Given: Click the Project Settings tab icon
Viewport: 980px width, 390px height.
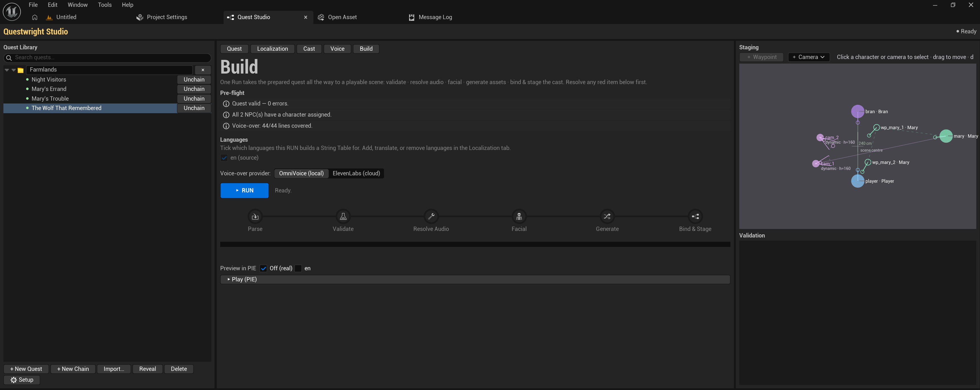Looking at the screenshot, I should pyautogui.click(x=140, y=17).
